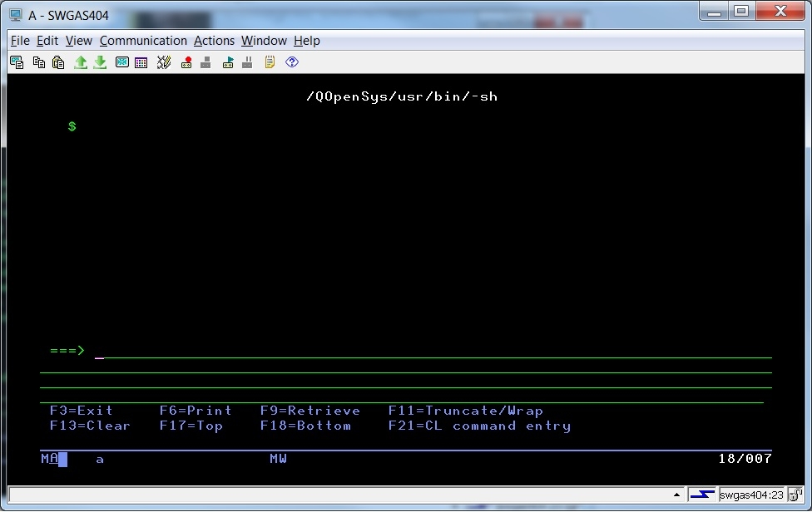Image resolution: width=812 pixels, height=512 pixels.
Task: Open the View menu
Action: pyautogui.click(x=79, y=41)
